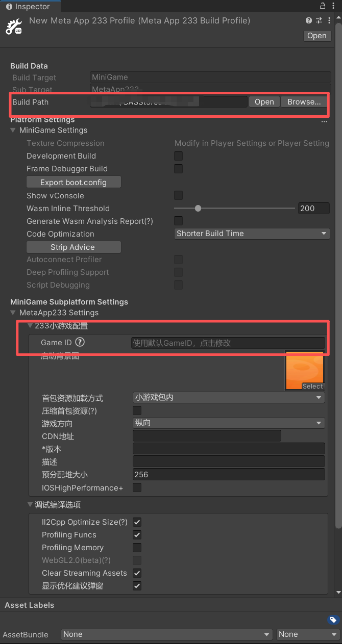Screen dimensions: 342x644
Task: Open the 游戏方向 dropdown showing 纵向
Action: pyautogui.click(x=228, y=423)
